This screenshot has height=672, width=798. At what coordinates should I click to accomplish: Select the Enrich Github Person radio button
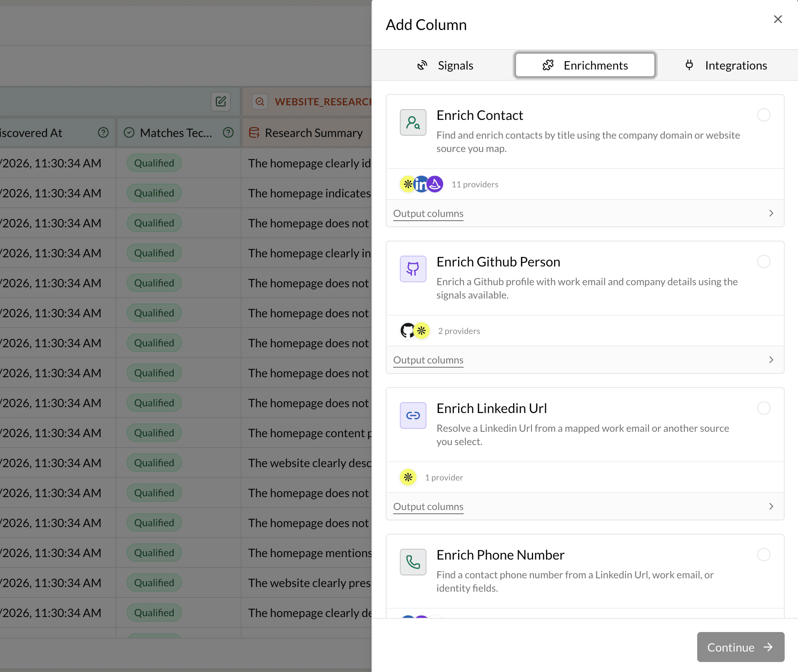763,262
